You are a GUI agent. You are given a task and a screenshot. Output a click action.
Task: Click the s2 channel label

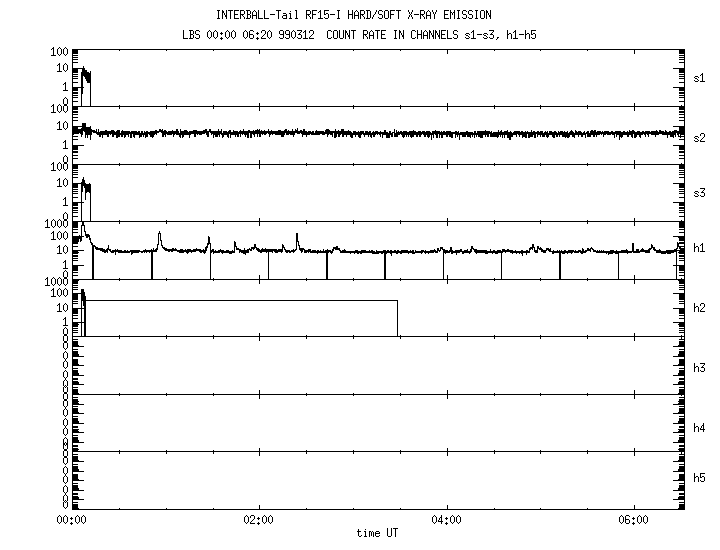point(700,137)
